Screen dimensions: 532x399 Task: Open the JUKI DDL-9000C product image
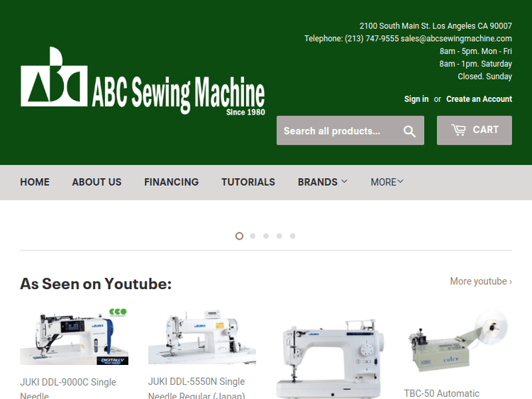click(x=74, y=337)
